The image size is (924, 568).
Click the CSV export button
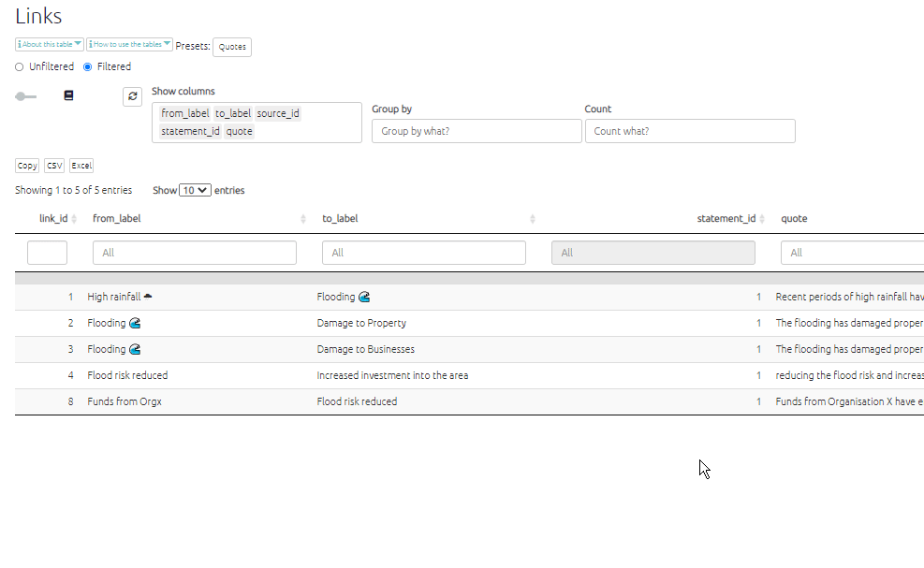click(54, 166)
